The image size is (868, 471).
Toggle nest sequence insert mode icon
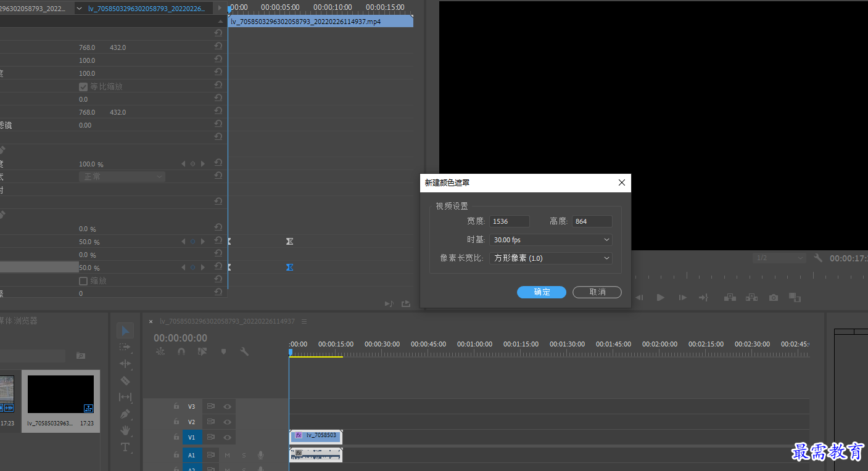[160, 351]
